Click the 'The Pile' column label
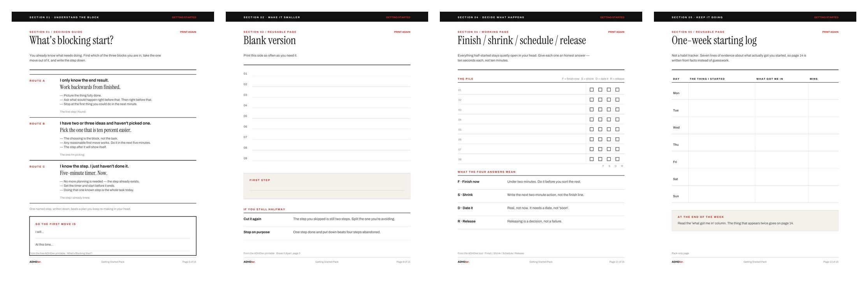 tap(466, 79)
